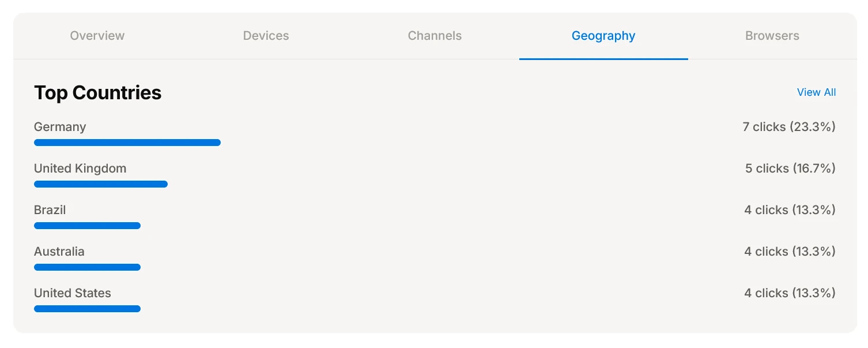Click United States' 4 clicks (13.3%) value
868x348 pixels.
click(790, 293)
